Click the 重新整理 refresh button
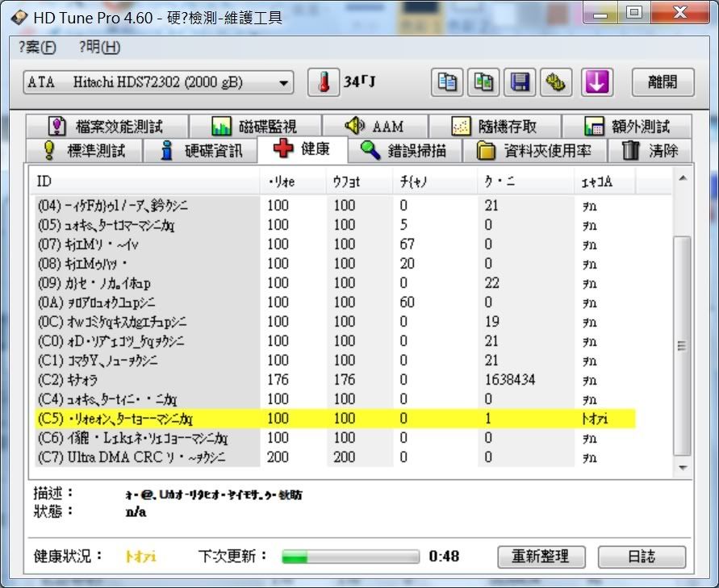 pos(541,557)
